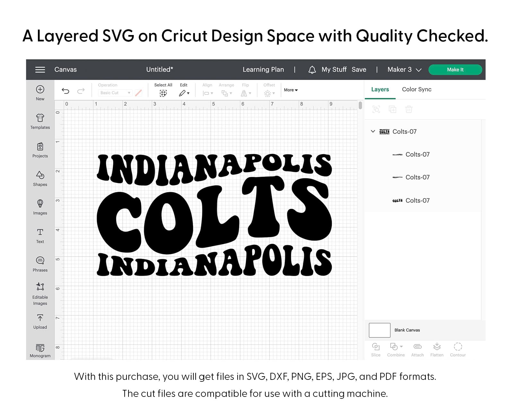Select the Colts-07 group layer row
Image resolution: width=510 pixels, height=420 pixels.
[x=423, y=132]
